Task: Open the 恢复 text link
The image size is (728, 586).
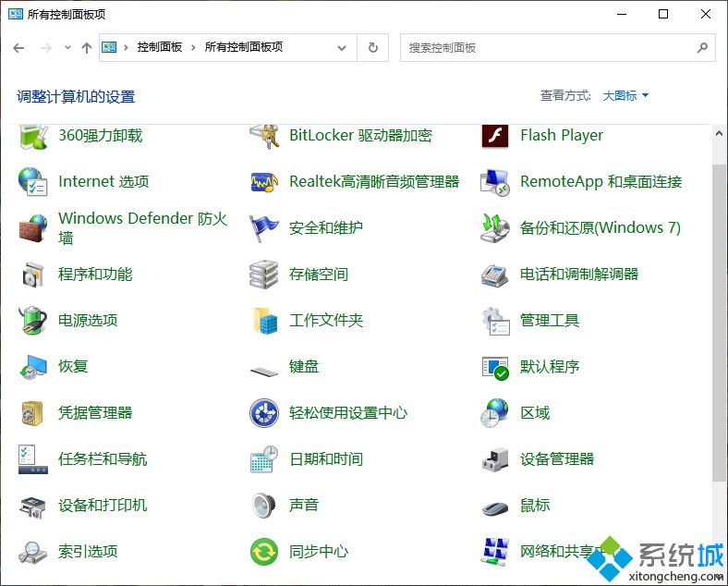Action: point(73,366)
